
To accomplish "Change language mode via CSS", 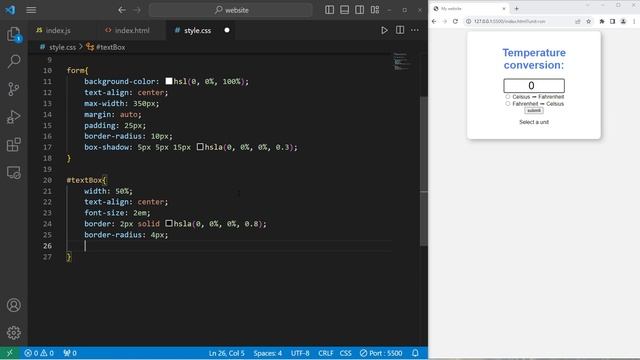I will pyautogui.click(x=345, y=353).
